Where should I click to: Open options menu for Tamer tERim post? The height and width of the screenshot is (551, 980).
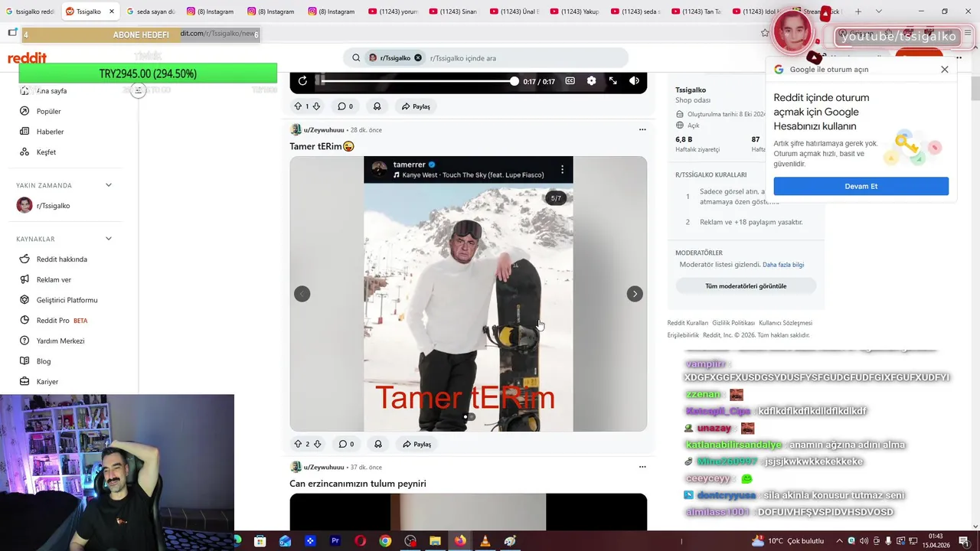tap(642, 130)
